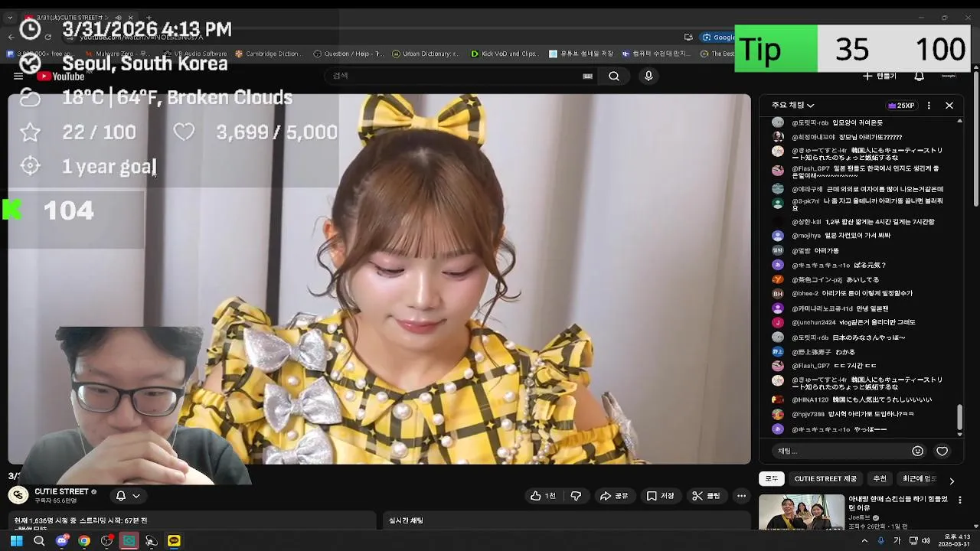
Task: Open Discord from the taskbar
Action: coord(62,540)
